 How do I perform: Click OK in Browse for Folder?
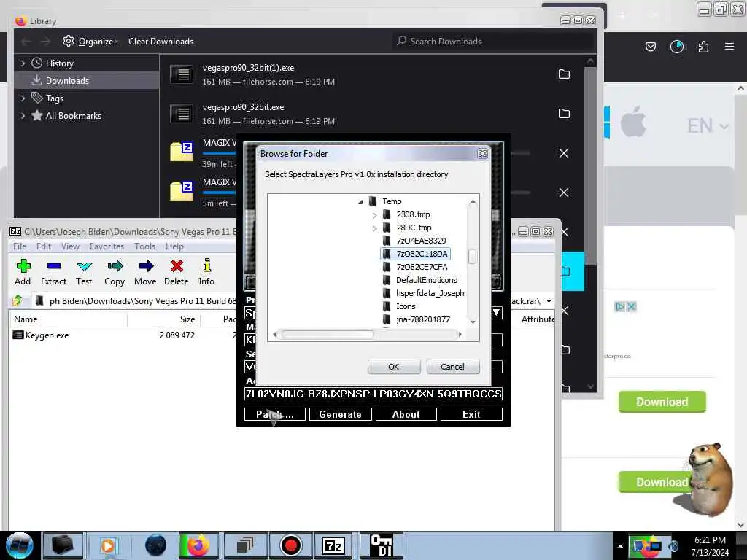coord(393,367)
